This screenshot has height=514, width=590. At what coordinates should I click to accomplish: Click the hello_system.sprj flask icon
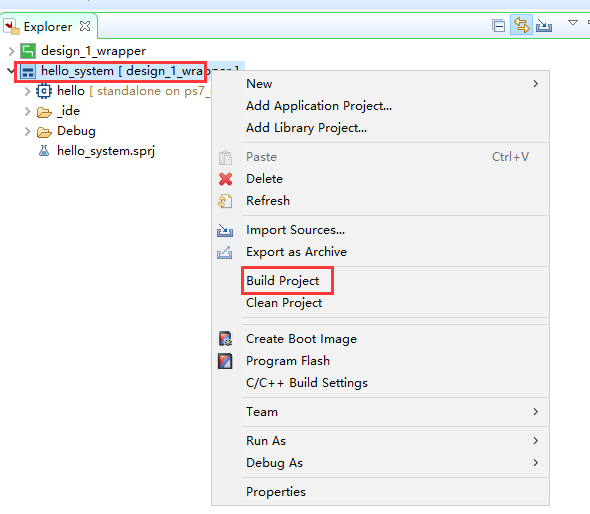point(44,151)
